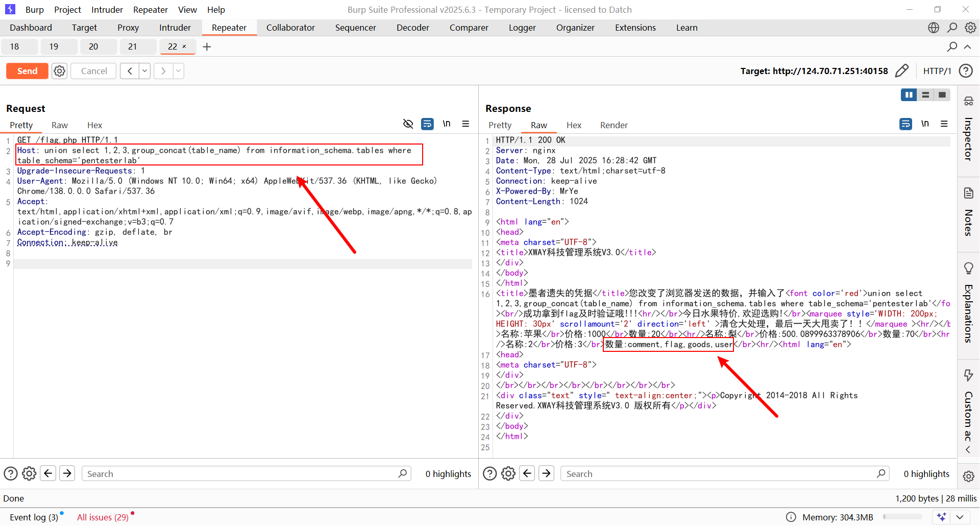Open the Burp browser globe icon
This screenshot has height=526, width=980.
tap(934, 28)
